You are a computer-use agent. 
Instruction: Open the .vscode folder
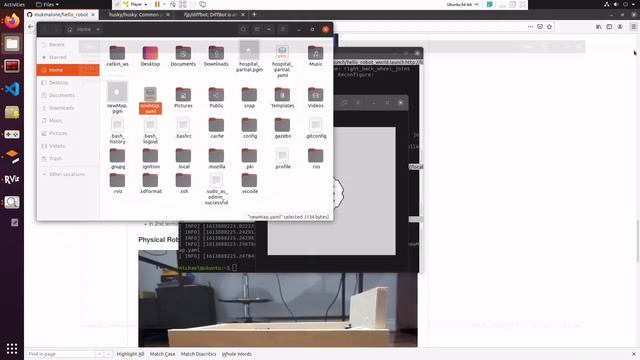tap(249, 183)
